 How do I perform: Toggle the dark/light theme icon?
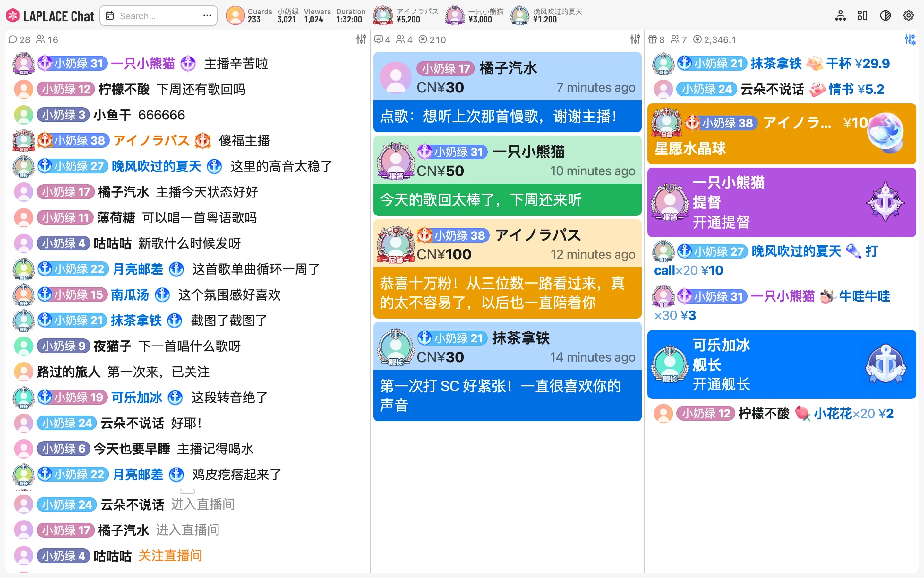(x=886, y=16)
